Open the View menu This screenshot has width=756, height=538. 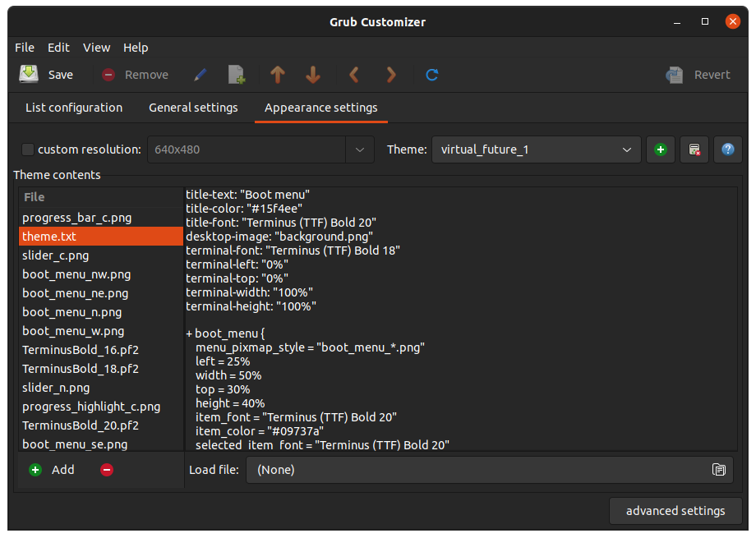[96, 48]
